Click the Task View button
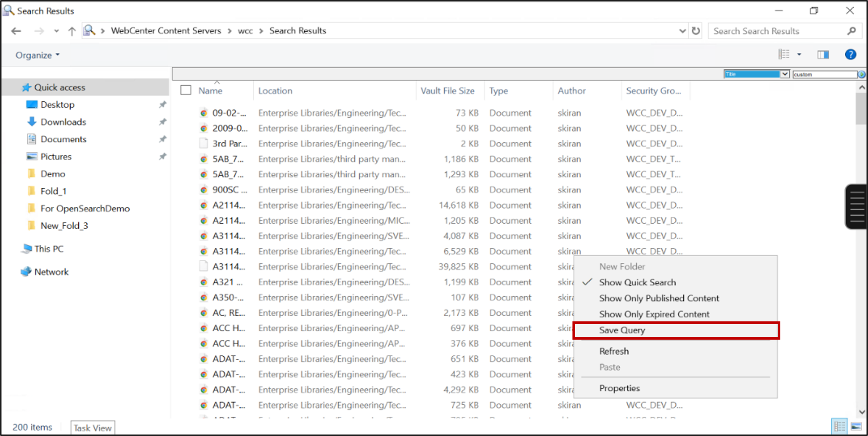 [93, 428]
